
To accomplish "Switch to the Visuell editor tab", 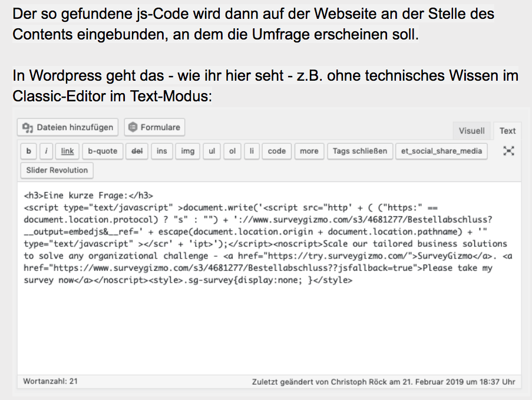I will pos(471,131).
